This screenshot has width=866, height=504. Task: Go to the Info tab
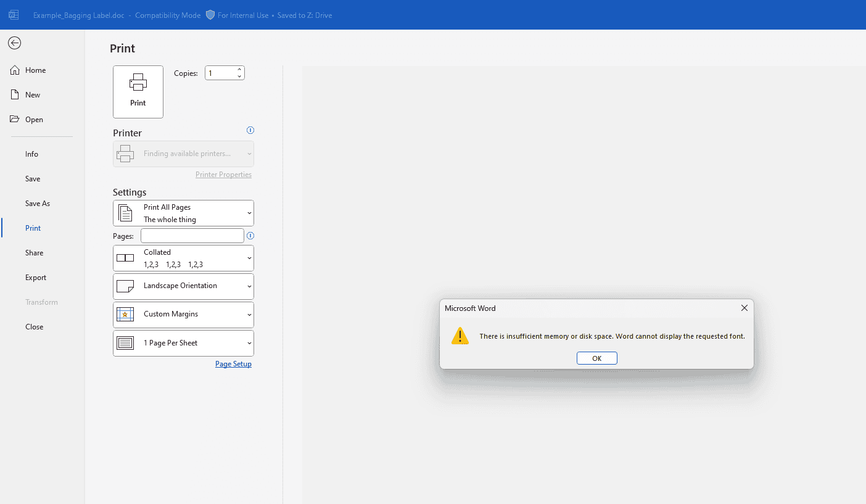click(x=31, y=154)
